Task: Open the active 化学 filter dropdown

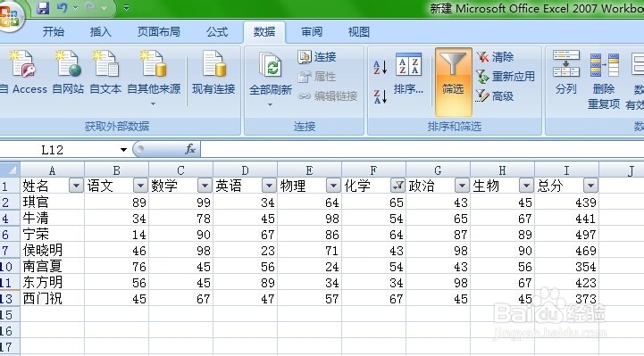Action: point(397,186)
